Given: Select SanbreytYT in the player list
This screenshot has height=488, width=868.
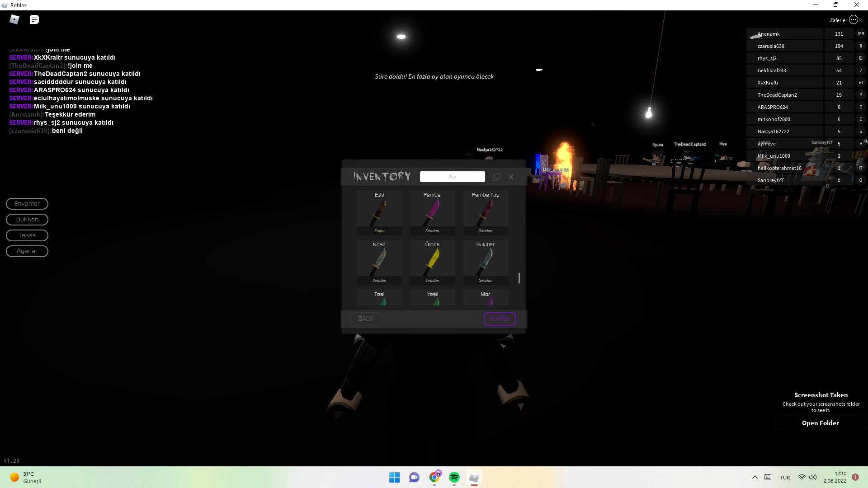Looking at the screenshot, I should pyautogui.click(x=785, y=180).
